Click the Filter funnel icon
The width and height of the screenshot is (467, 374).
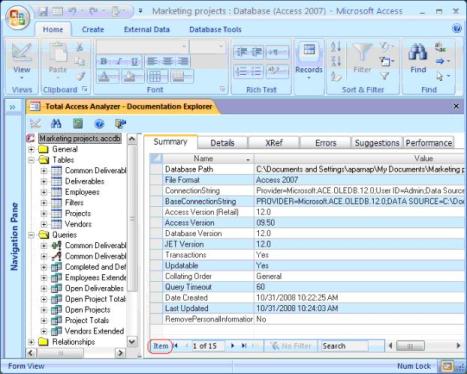point(362,52)
